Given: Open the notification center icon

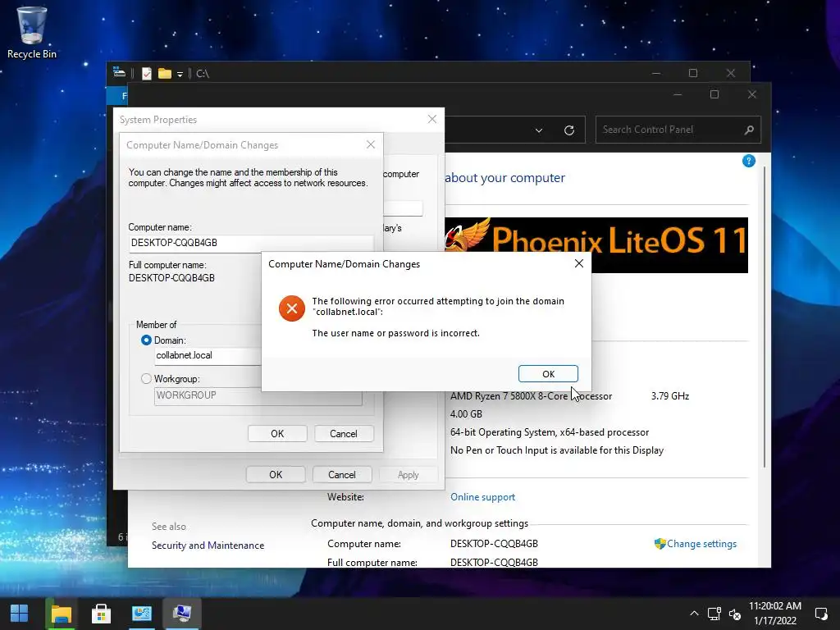Looking at the screenshot, I should (x=820, y=614).
